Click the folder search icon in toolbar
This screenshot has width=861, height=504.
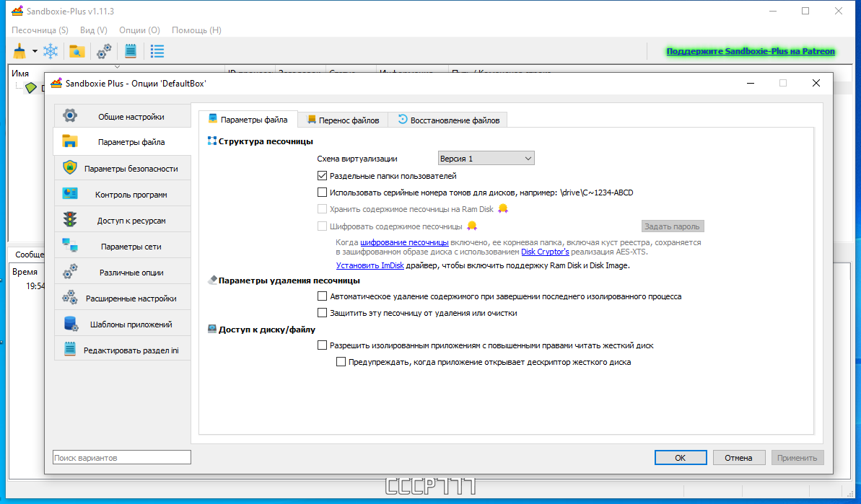coord(77,51)
